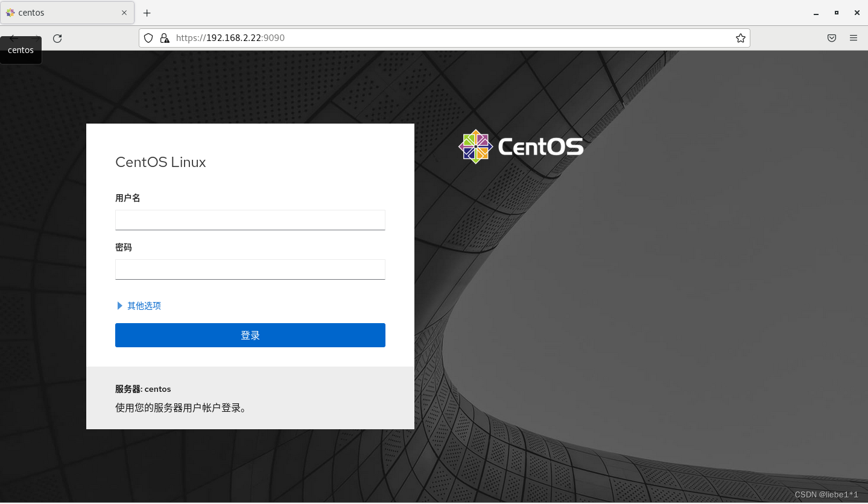Open the Pocket save icon
This screenshot has width=868, height=504.
pos(831,38)
